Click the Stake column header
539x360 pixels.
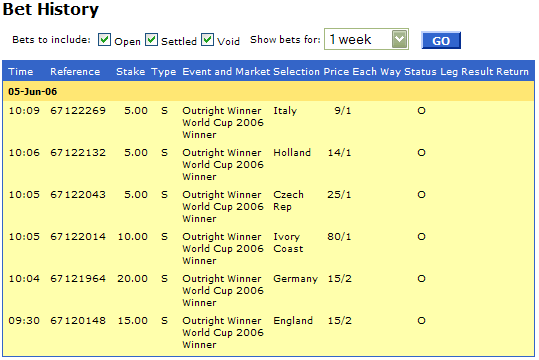tap(130, 72)
